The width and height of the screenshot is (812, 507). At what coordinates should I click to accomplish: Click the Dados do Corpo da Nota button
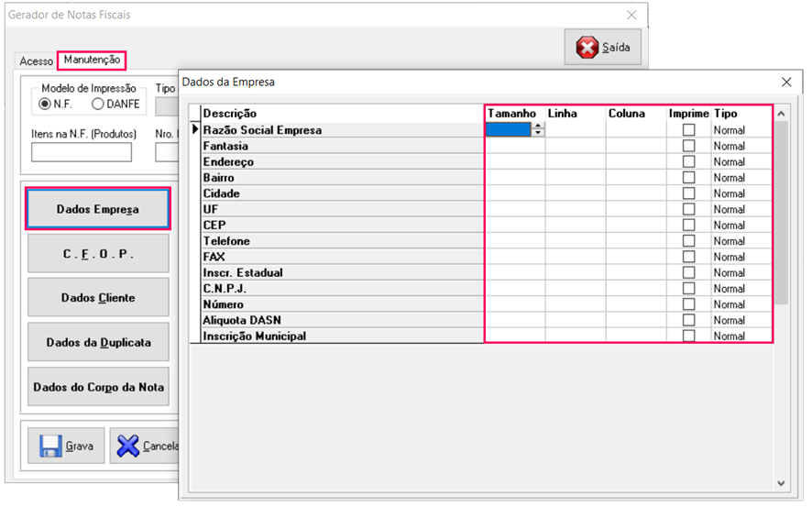tap(98, 387)
